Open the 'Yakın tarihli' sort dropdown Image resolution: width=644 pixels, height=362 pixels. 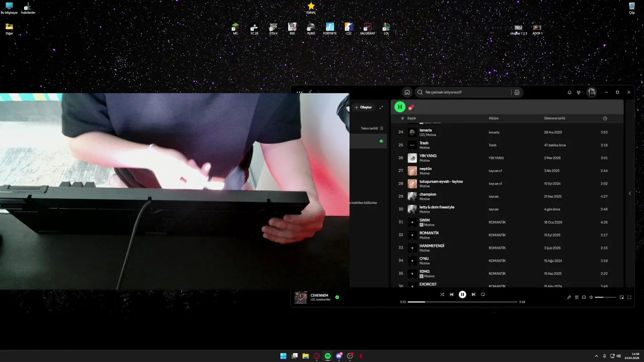(x=372, y=128)
